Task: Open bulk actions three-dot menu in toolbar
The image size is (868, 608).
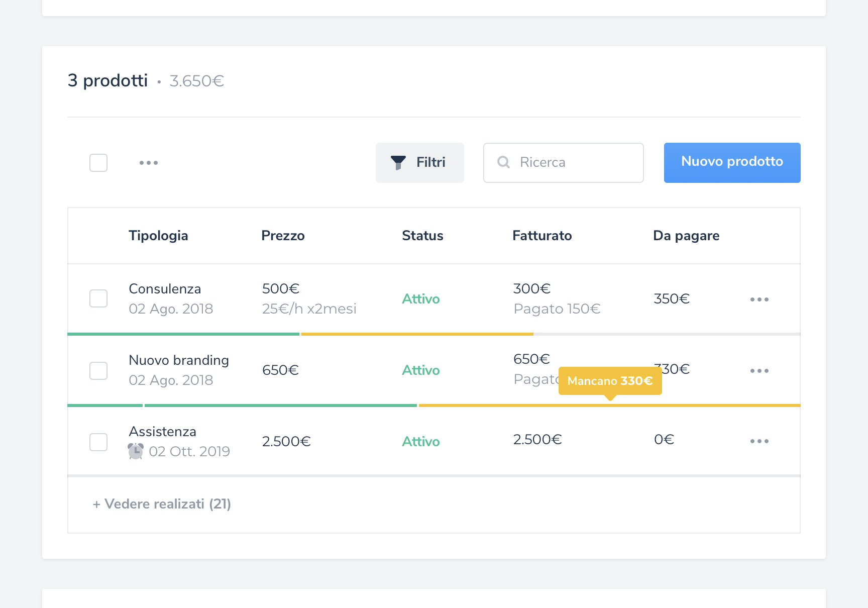Action: click(x=149, y=163)
